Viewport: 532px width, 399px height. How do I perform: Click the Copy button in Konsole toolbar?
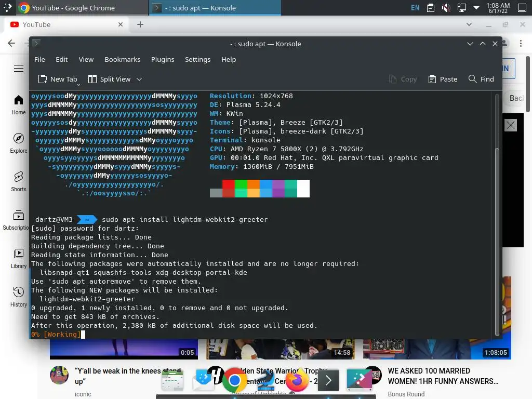coord(403,79)
